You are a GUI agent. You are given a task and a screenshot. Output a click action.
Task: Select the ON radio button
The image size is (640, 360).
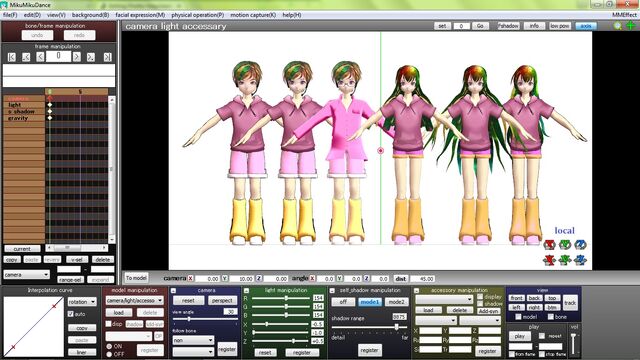tap(109, 346)
